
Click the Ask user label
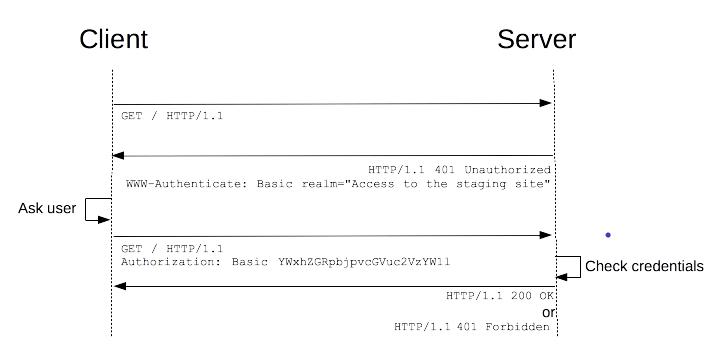pos(47,208)
